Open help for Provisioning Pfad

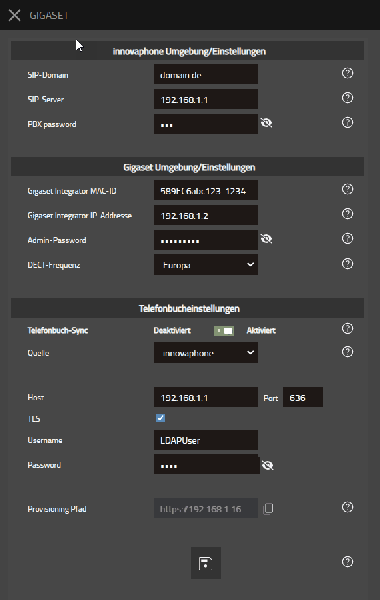(347, 507)
